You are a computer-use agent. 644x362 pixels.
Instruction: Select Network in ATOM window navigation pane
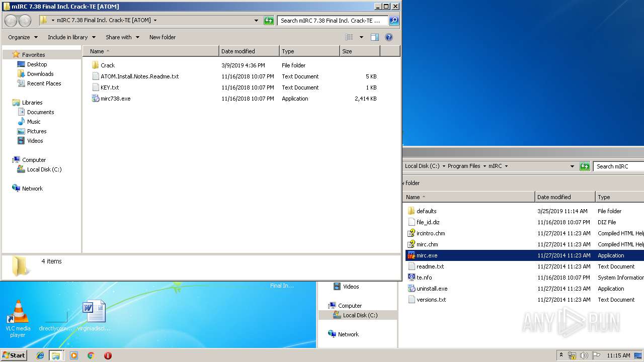[32, 189]
